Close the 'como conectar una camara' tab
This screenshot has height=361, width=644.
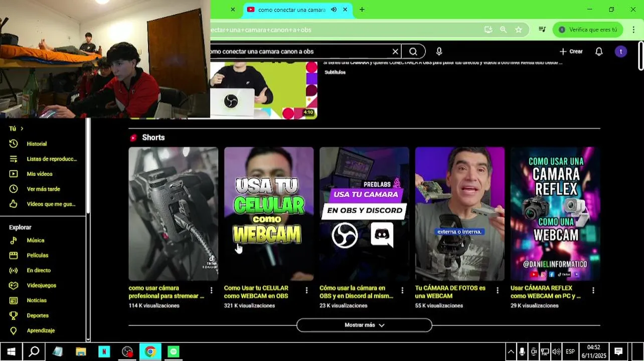345,10
